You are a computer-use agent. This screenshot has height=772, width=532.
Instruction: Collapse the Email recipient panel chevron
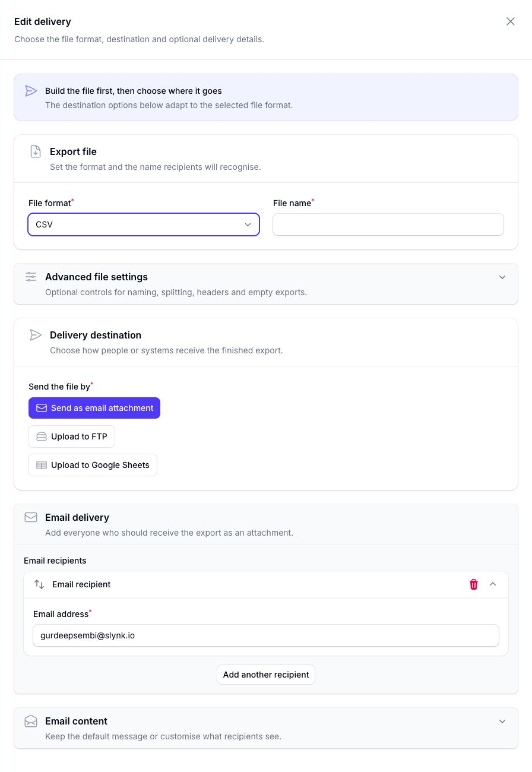(x=493, y=584)
